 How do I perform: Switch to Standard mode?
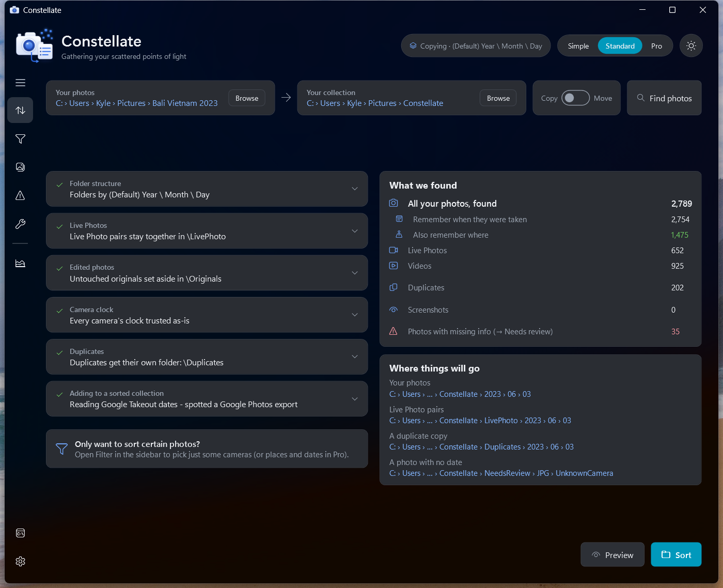tap(620, 46)
